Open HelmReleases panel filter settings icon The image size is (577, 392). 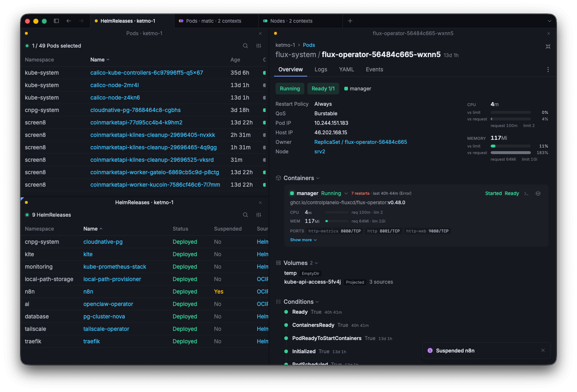point(259,215)
